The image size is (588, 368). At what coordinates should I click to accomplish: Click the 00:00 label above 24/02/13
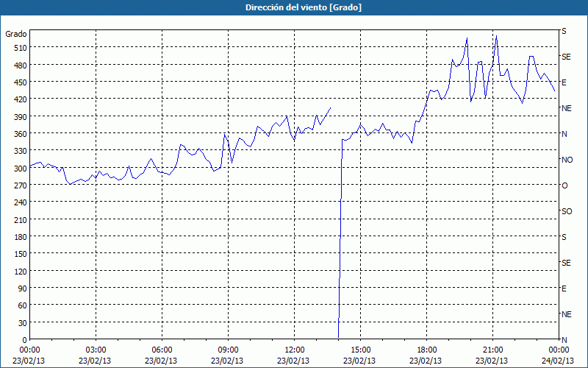(x=559, y=350)
